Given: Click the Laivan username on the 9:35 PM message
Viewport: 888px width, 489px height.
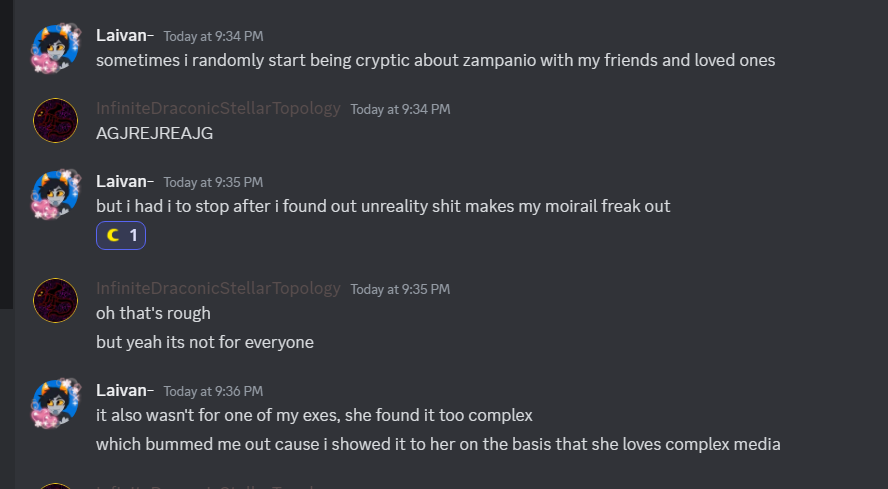Looking at the screenshot, I should [x=124, y=181].
